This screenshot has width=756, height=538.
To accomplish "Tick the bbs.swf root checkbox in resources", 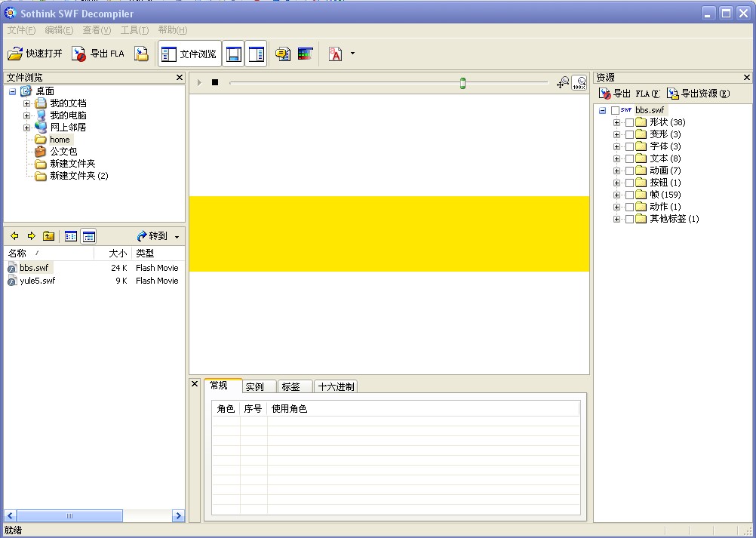I will click(615, 110).
